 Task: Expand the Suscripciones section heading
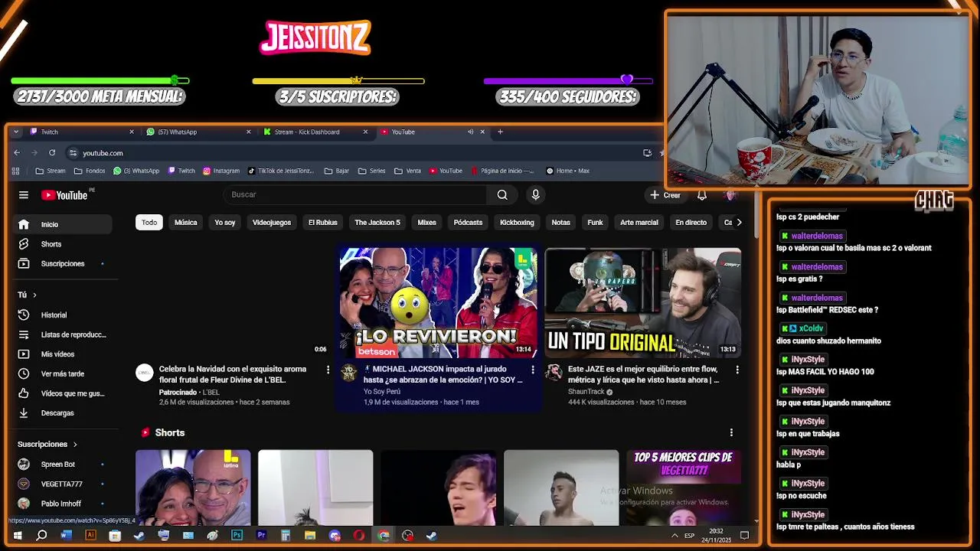pos(47,445)
